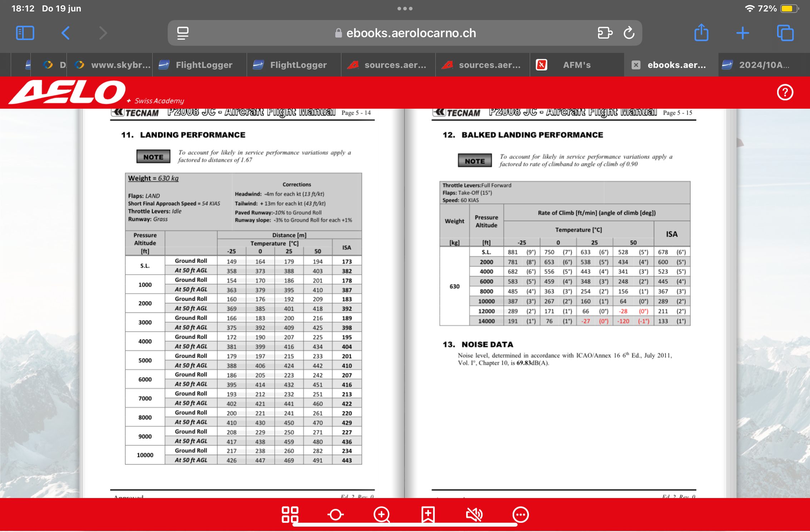Switch to the AFM's tab

point(576,65)
